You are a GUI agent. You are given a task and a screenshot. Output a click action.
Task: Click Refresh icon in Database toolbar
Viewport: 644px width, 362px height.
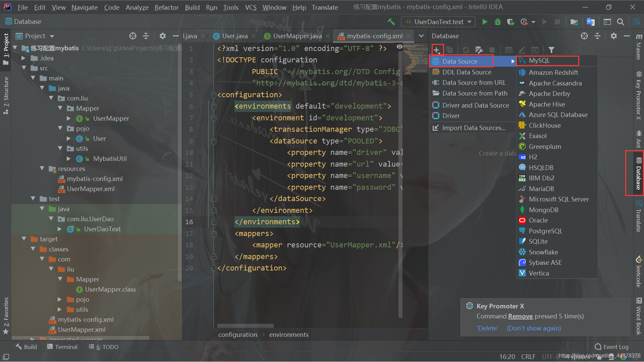(466, 50)
